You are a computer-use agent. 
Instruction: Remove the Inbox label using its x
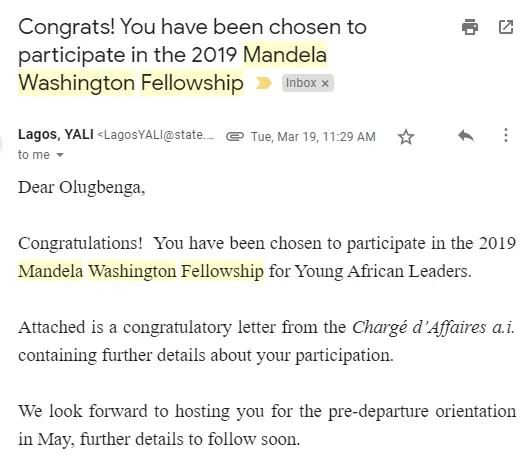pos(325,83)
